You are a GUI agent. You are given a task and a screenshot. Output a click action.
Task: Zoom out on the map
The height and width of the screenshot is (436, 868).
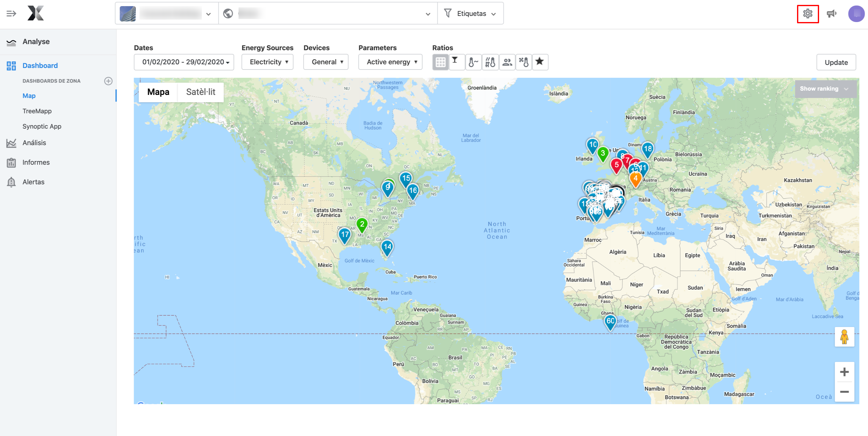[x=844, y=392]
